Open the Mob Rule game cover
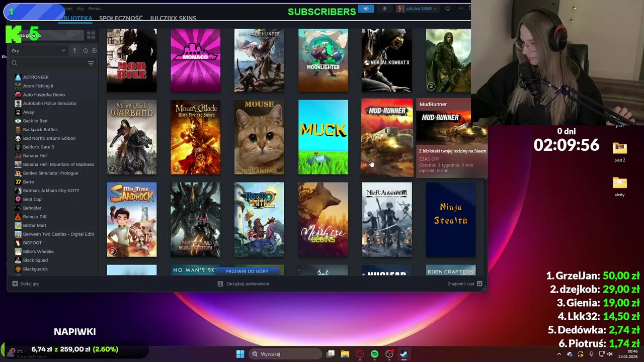The height and width of the screenshot is (362, 644). (132, 60)
